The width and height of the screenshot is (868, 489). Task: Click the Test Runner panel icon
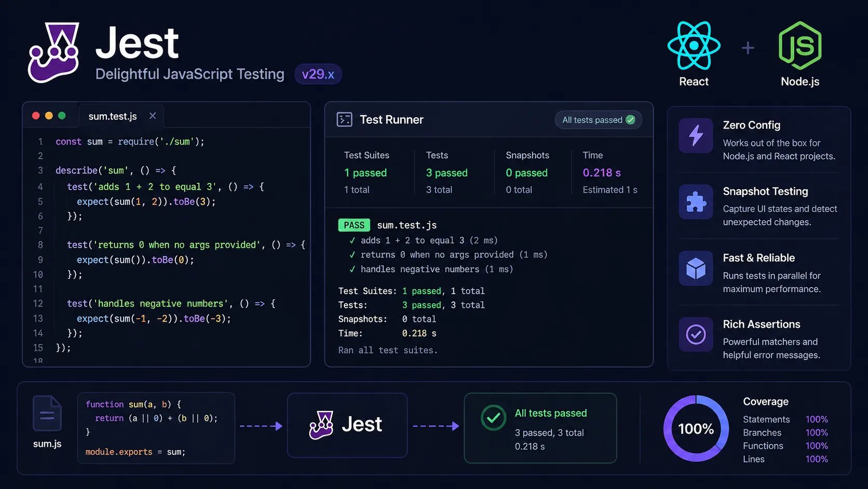click(344, 119)
